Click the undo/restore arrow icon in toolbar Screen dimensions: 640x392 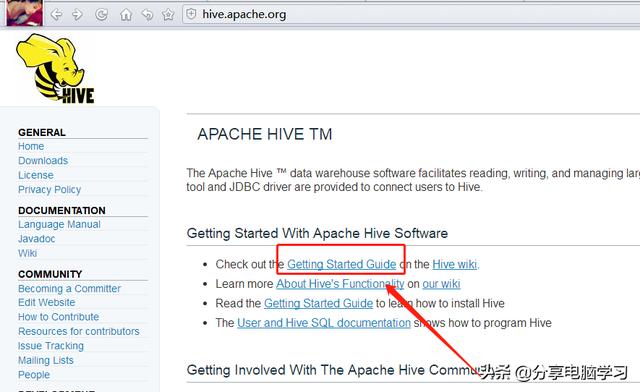147,15
